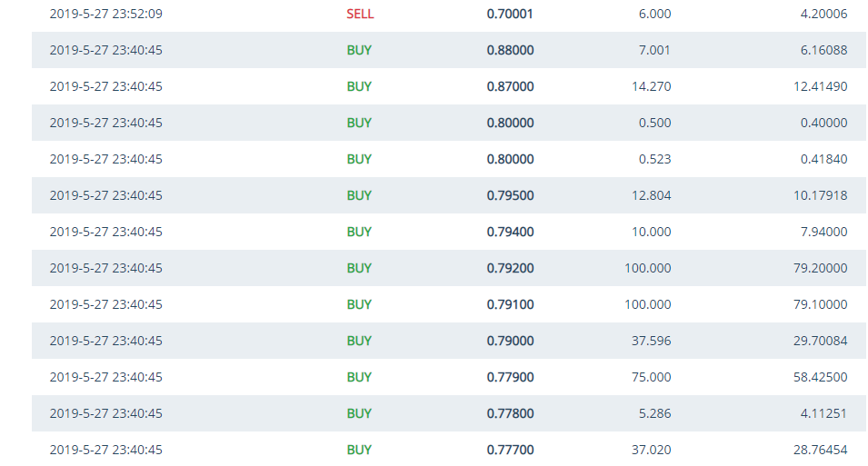Click the 4.20006 total value
Image resolution: width=868 pixels, height=466 pixels.
[x=823, y=15]
